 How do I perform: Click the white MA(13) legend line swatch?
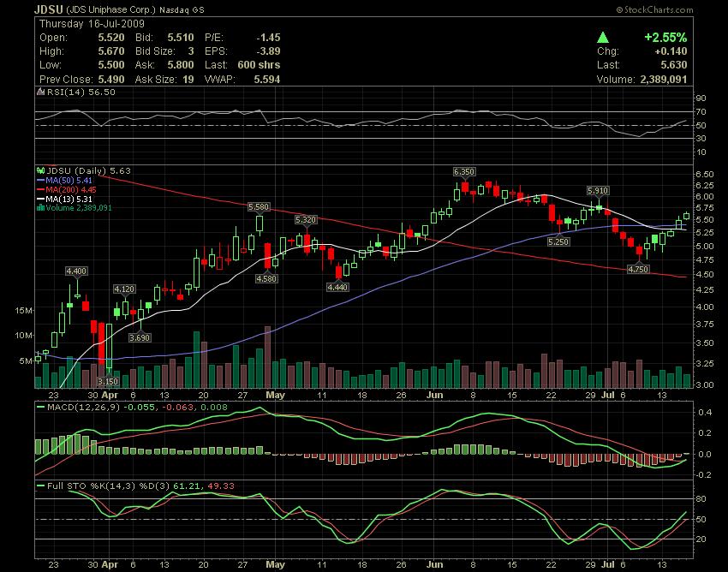click(41, 200)
